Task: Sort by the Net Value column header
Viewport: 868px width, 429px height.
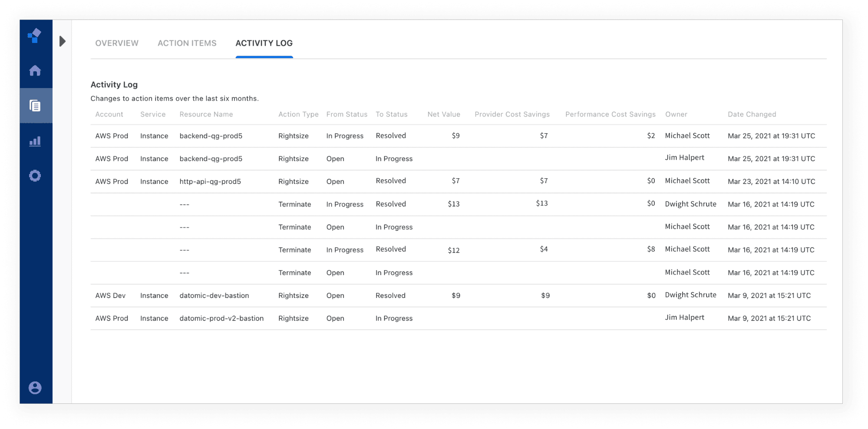Action: (444, 114)
